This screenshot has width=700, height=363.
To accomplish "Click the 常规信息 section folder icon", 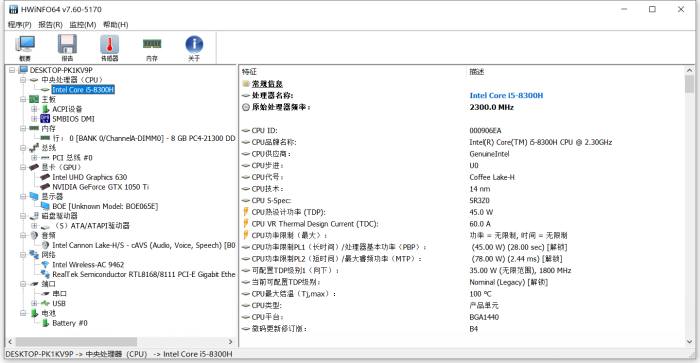I will (x=246, y=84).
